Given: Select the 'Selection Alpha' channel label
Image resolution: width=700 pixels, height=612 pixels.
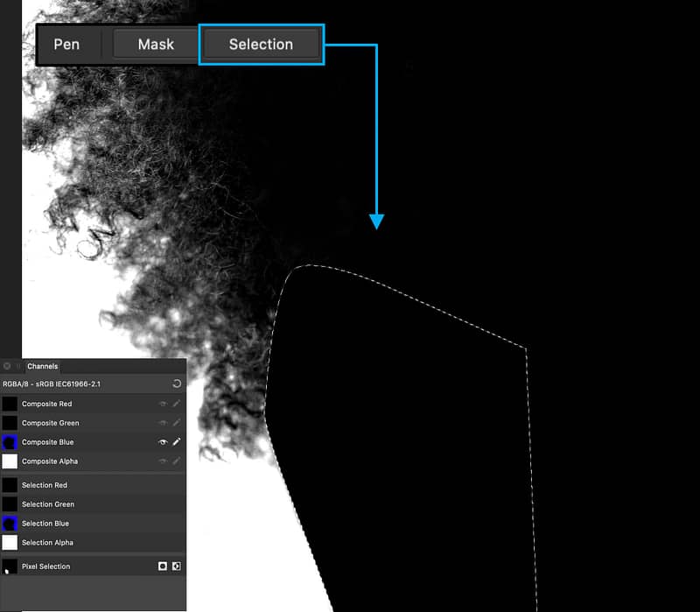Looking at the screenshot, I should point(47,543).
